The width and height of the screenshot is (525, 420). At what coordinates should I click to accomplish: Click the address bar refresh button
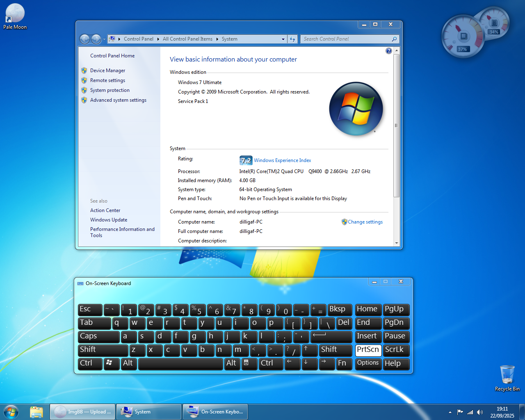pos(292,39)
